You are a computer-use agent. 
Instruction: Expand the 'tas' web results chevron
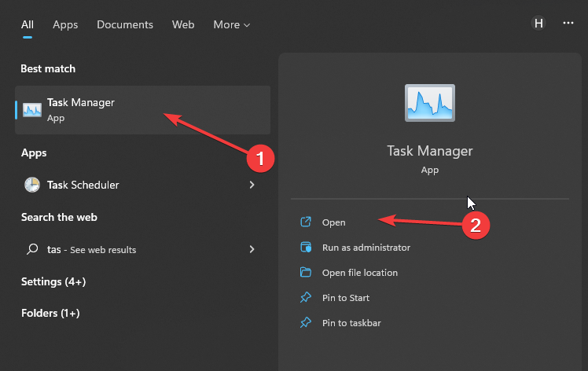(x=252, y=249)
